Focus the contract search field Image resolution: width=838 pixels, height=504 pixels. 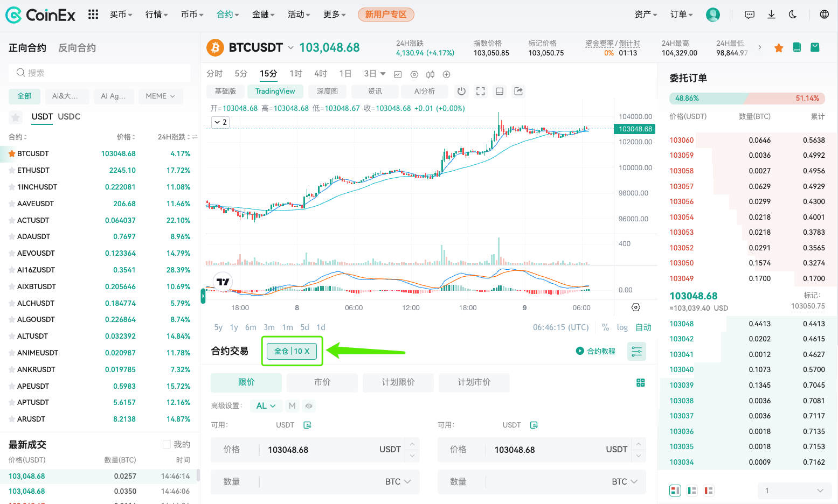[99, 73]
